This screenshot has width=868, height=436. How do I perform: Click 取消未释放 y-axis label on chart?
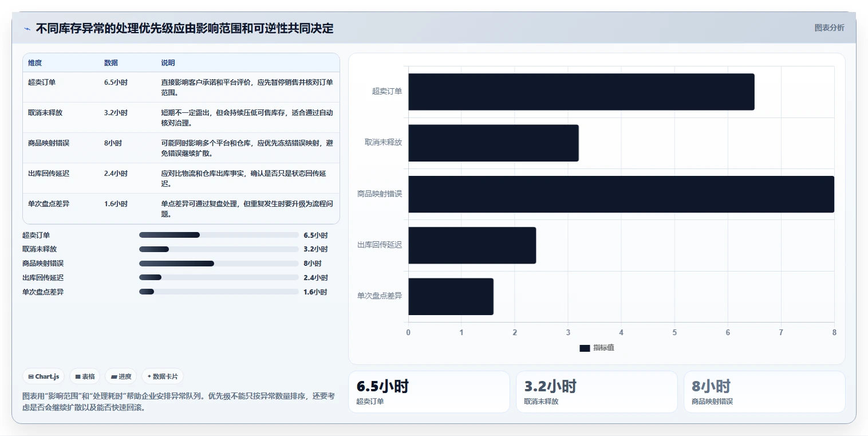click(x=384, y=142)
